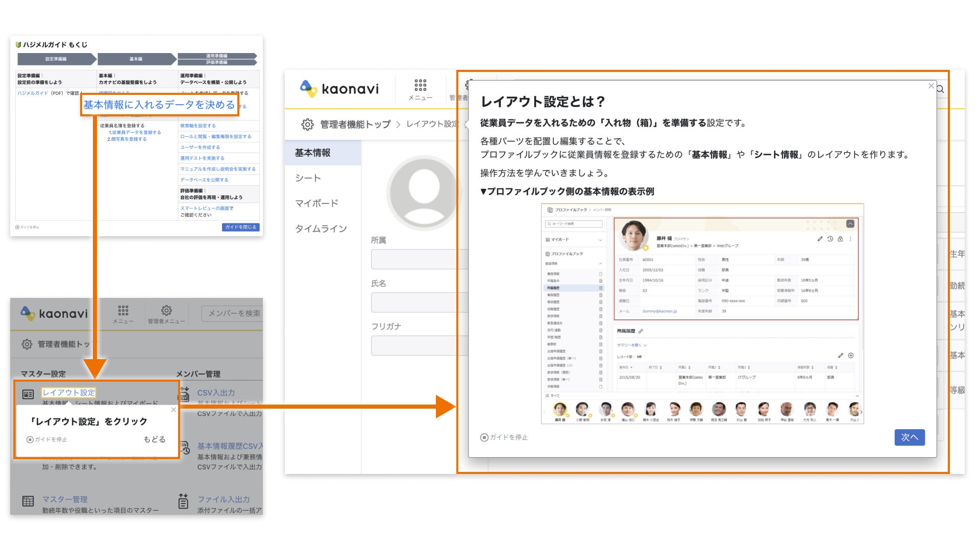Close the レイアウト設定とは？ guide dialog
This screenshot has width=980, height=551.
click(x=931, y=86)
